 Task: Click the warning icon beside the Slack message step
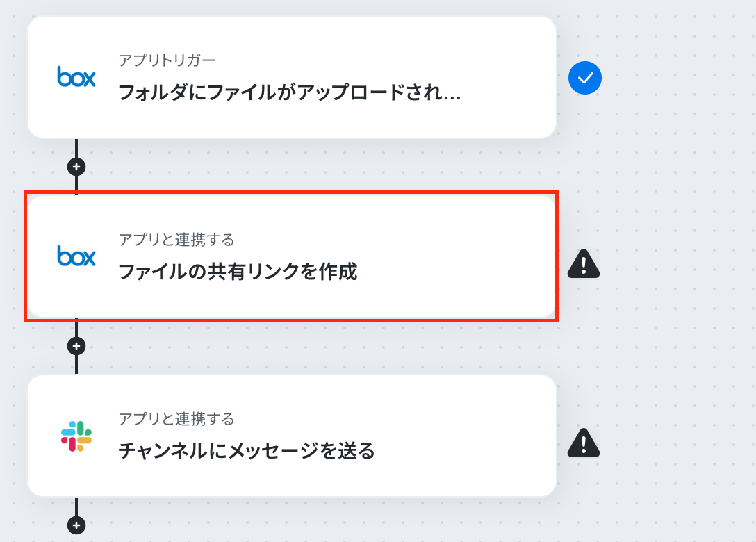pyautogui.click(x=584, y=443)
